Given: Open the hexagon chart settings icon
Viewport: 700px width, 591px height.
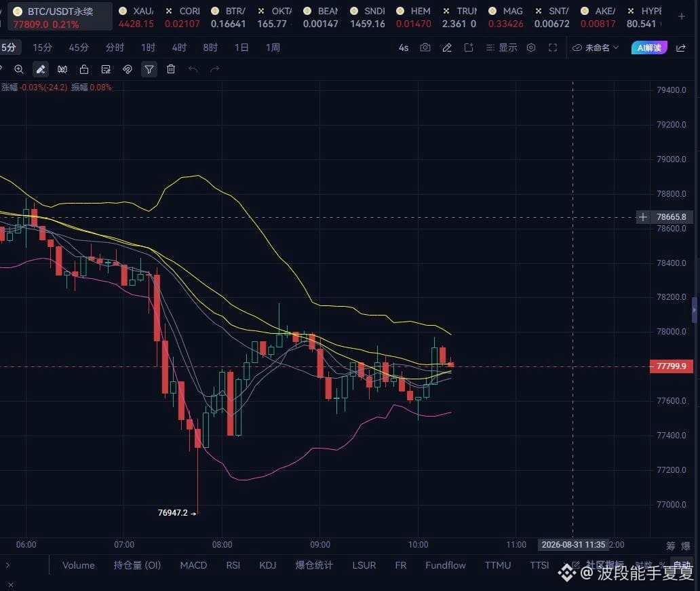Looking at the screenshot, I should (531, 47).
